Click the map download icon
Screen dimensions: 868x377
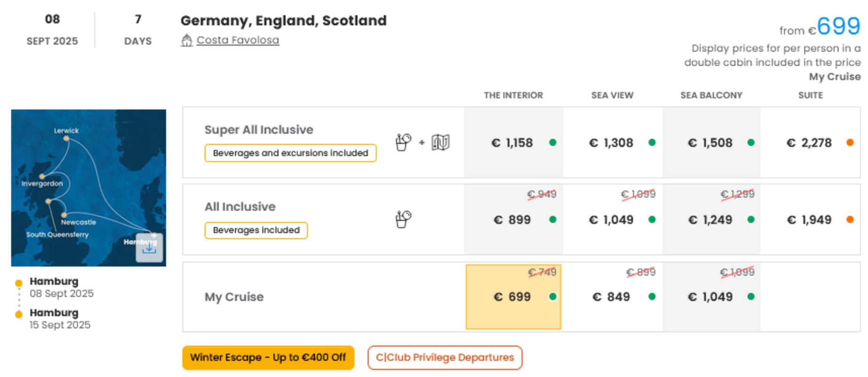point(149,248)
